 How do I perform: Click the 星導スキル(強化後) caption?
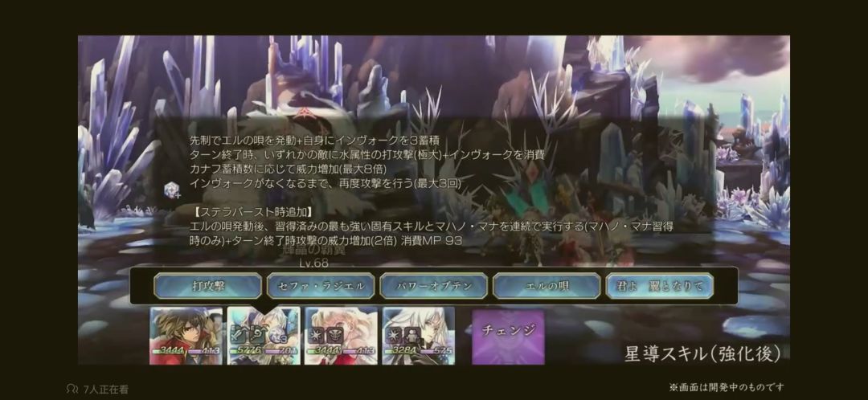702,354
